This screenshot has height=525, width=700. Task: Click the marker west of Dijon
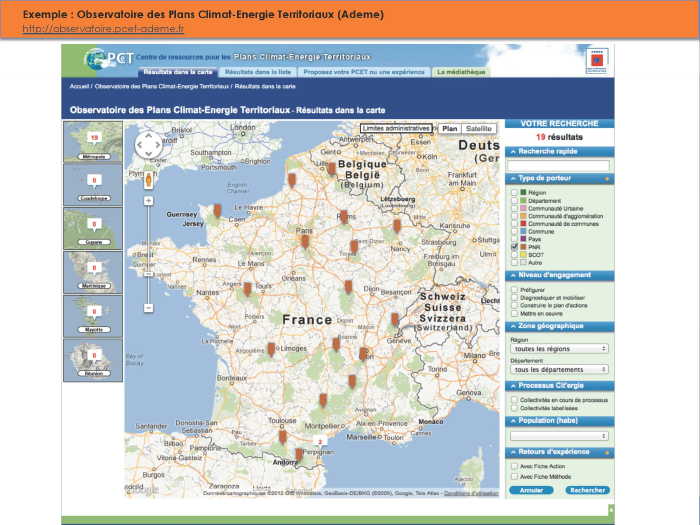pos(348,287)
